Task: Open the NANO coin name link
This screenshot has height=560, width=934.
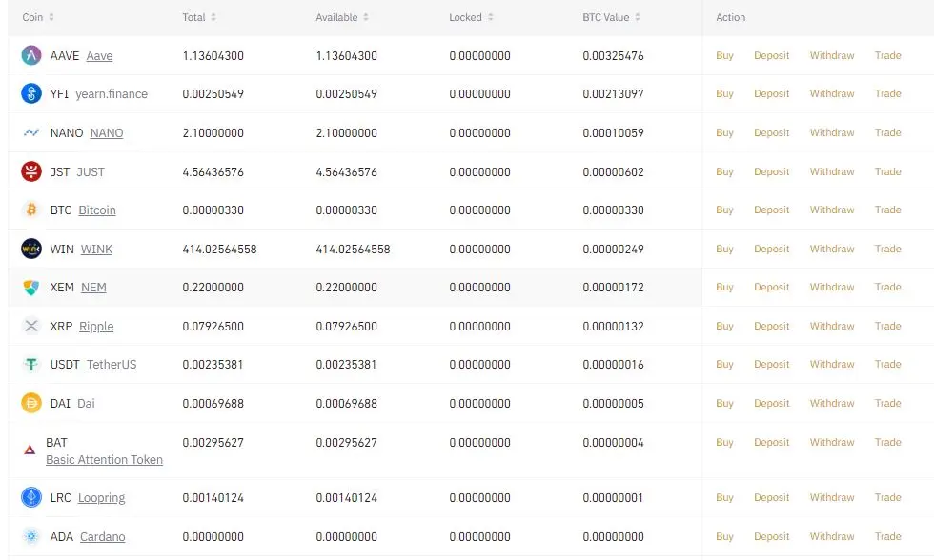Action: pyautogui.click(x=107, y=132)
